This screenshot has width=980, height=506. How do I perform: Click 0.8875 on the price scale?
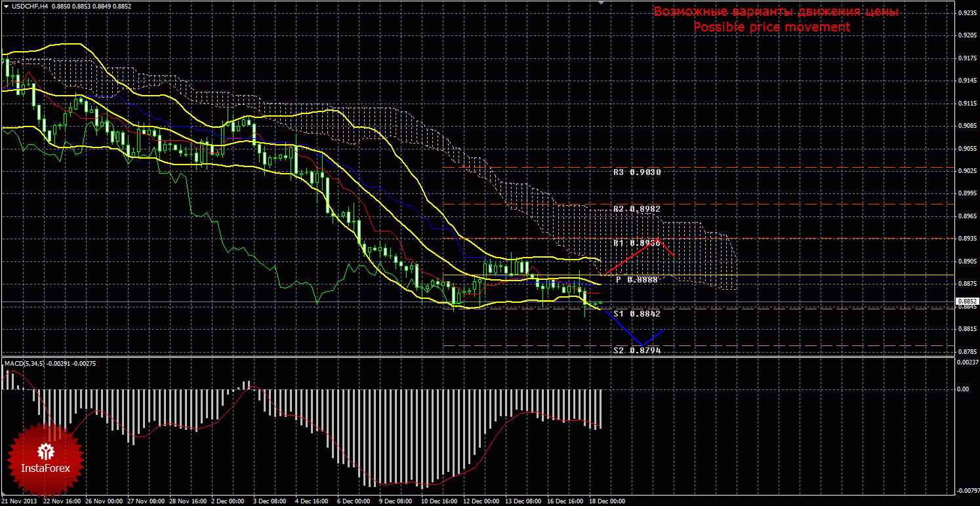[966, 284]
